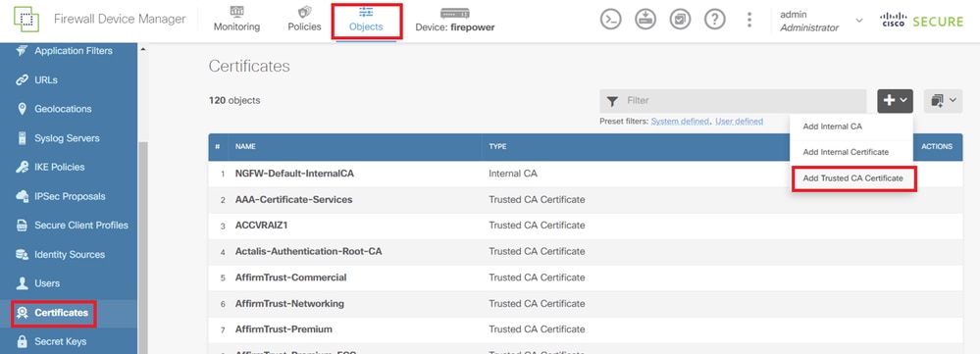Open the vertical three-dot more menu
The image size is (980, 354).
(x=749, y=20)
